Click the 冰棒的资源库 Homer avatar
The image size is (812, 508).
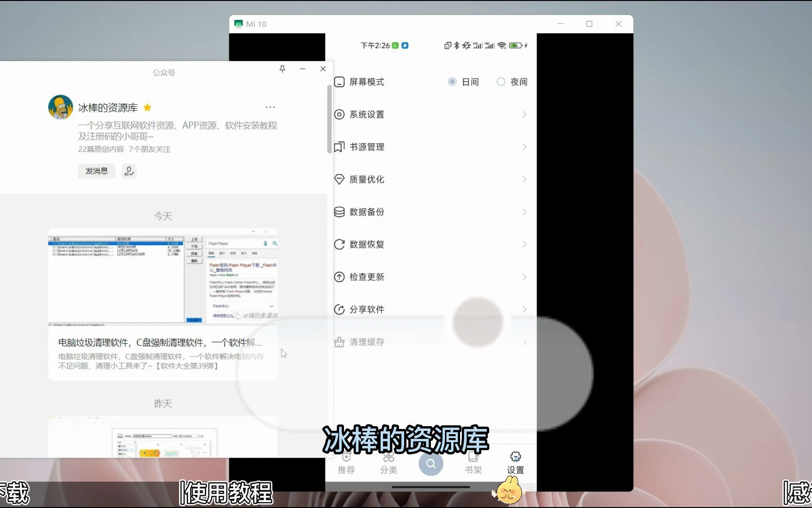point(61,107)
